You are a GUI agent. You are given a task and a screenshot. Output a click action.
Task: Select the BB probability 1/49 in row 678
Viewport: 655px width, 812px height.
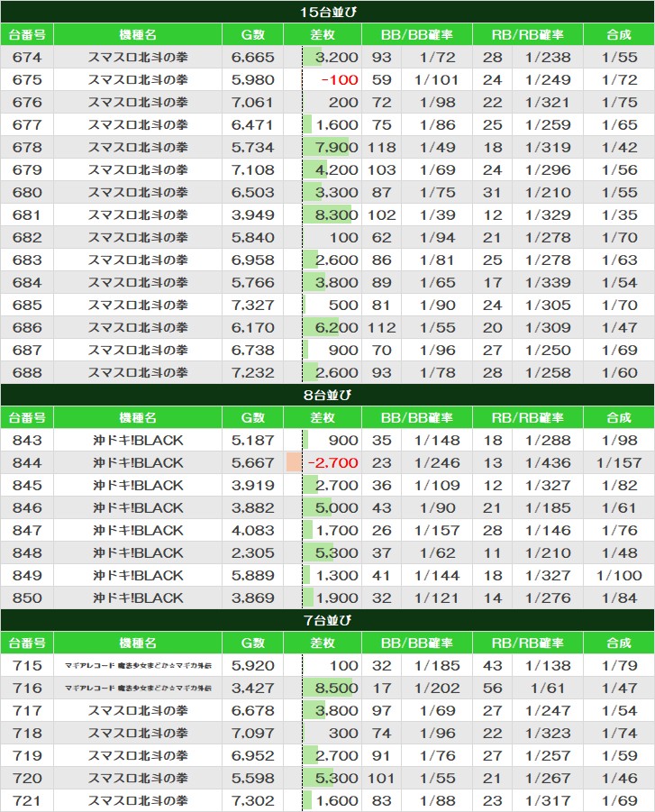438,147
